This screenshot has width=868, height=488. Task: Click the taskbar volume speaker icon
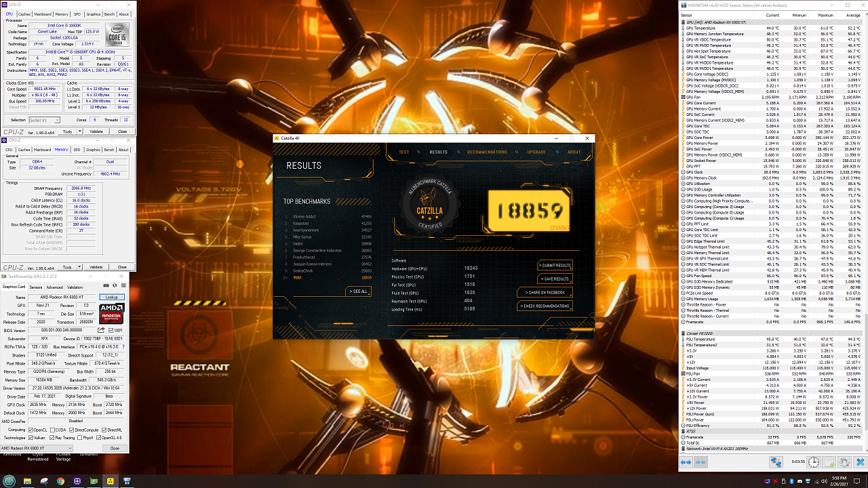pyautogui.click(x=824, y=481)
